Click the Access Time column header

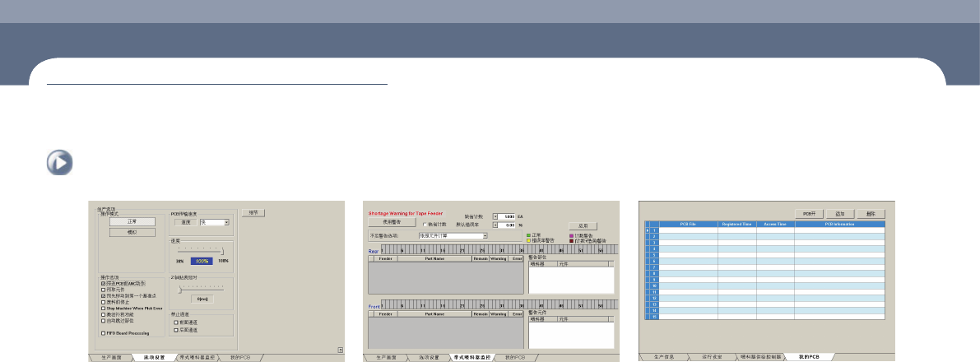pos(775,224)
